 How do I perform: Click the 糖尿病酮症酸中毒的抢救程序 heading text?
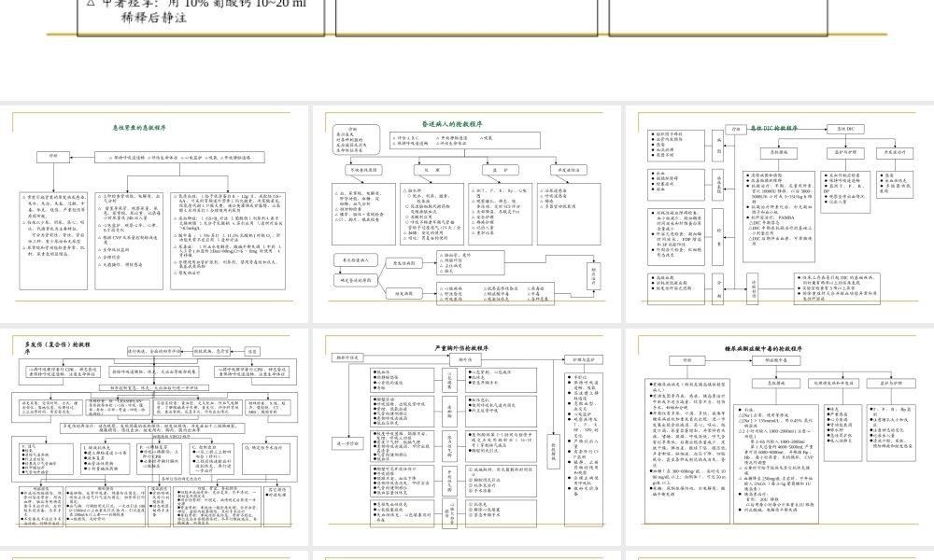[771, 347]
